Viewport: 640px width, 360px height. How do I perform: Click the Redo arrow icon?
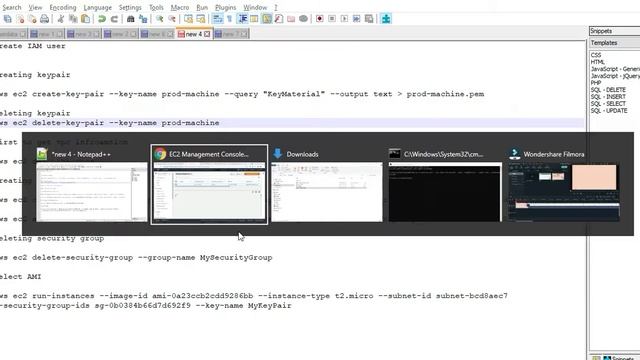[x=114, y=19]
